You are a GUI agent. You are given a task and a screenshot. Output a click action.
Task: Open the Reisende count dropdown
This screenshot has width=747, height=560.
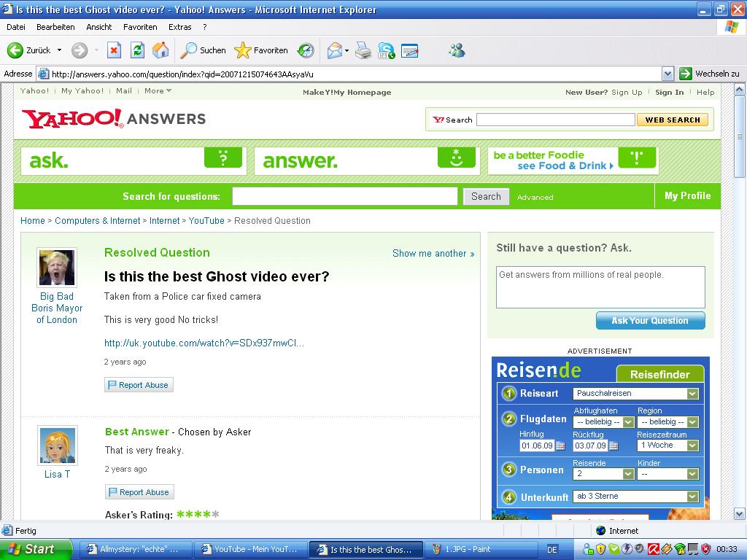628,474
